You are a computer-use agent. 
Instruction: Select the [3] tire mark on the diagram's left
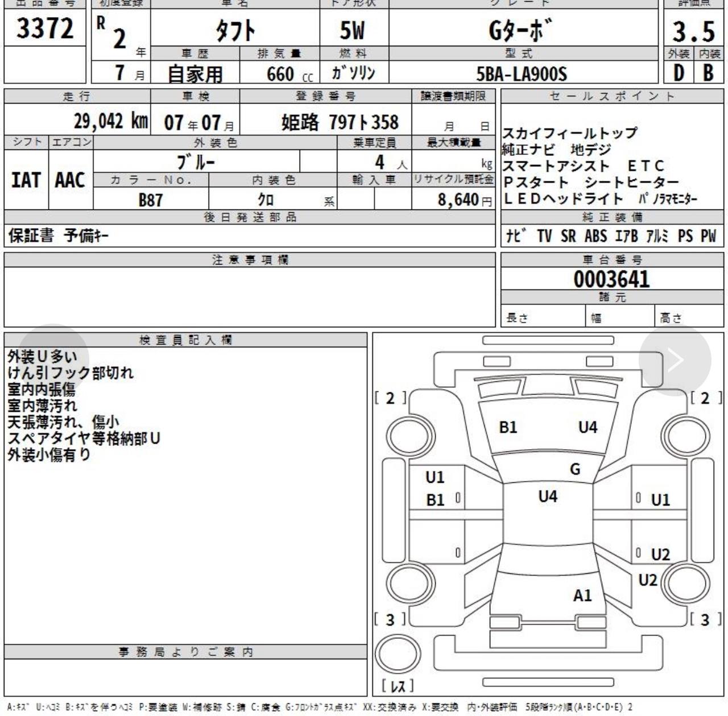390,619
